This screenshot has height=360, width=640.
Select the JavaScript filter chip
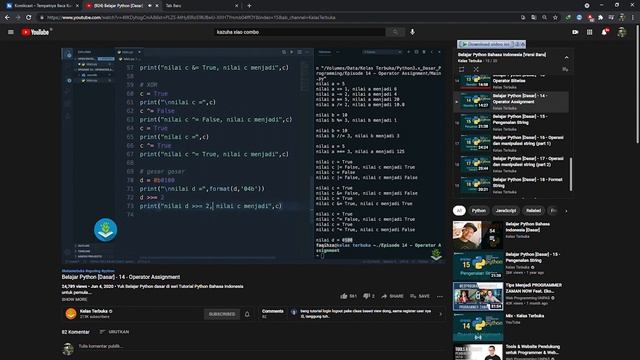point(506,211)
